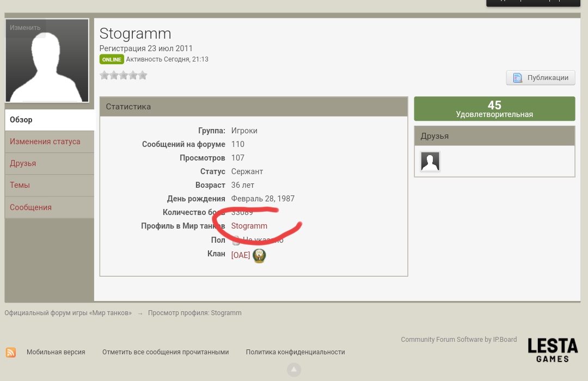This screenshot has width=588, height=381.
Task: Click the first rating star
Action: pyautogui.click(x=104, y=75)
